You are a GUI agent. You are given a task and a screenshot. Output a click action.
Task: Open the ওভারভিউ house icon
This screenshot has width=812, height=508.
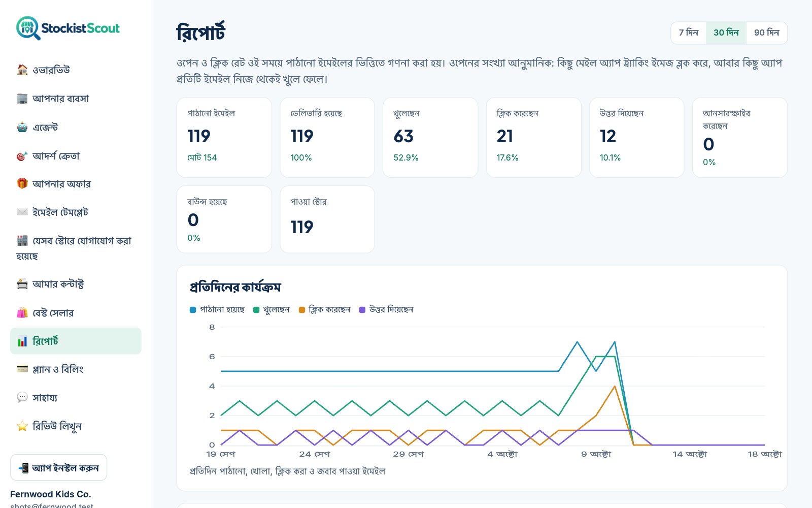tap(22, 70)
